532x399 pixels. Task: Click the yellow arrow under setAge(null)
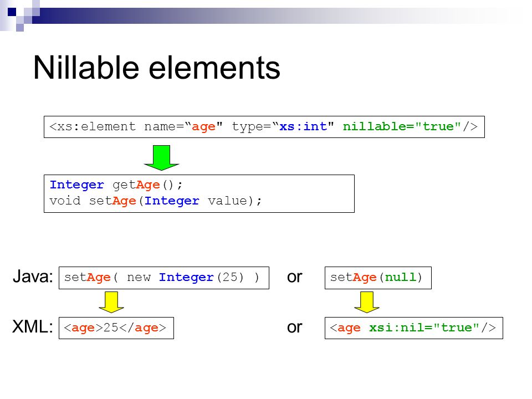[366, 302]
